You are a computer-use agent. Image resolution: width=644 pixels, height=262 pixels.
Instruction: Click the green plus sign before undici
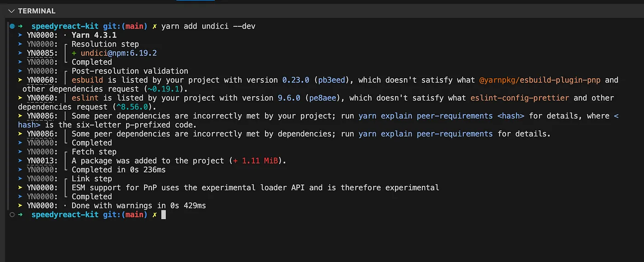coord(74,53)
